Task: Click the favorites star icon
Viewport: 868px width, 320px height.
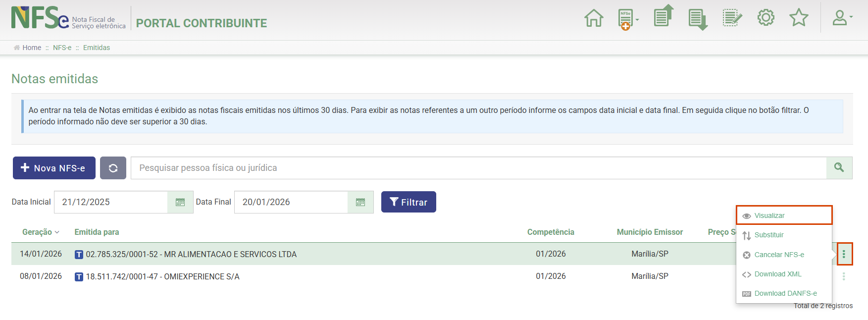Action: point(799,18)
